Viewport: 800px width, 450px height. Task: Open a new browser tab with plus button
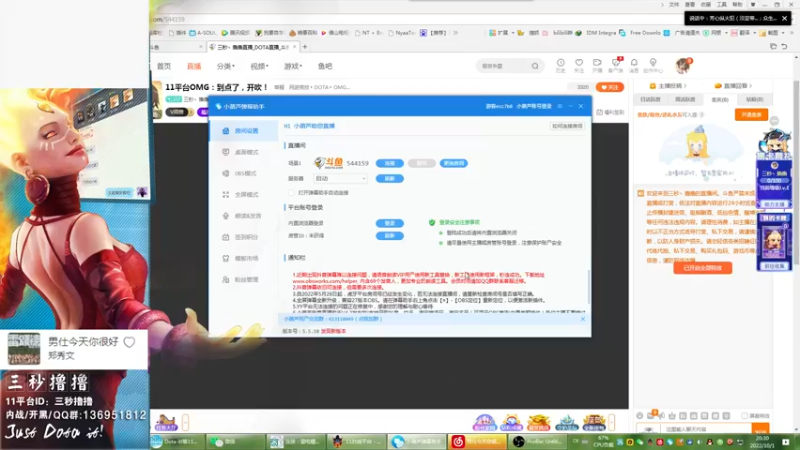[x=305, y=47]
